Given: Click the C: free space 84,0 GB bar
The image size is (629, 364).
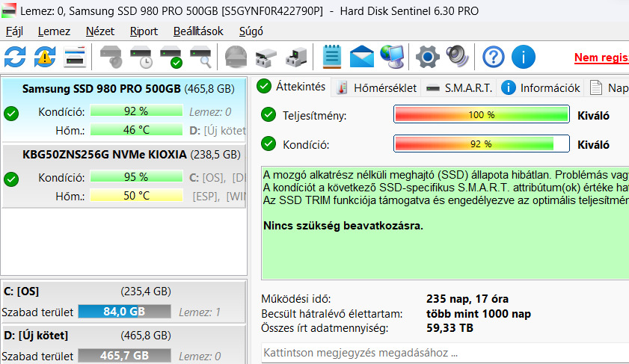Looking at the screenshot, I should coord(124,311).
